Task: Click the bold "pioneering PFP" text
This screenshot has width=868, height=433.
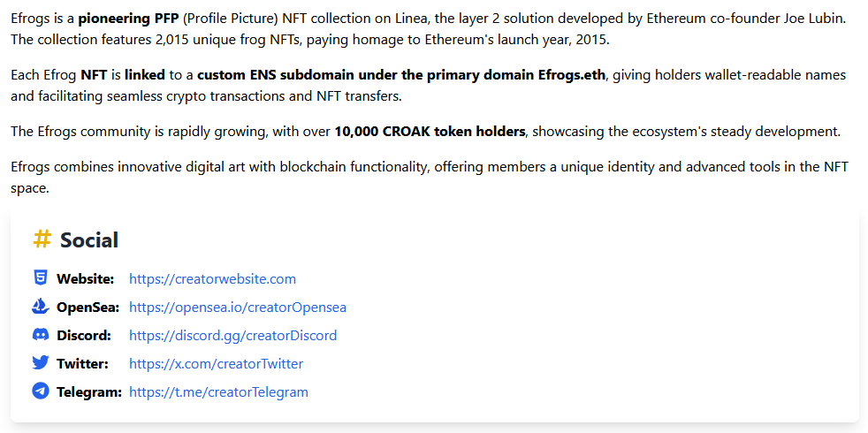Action: coord(128,18)
